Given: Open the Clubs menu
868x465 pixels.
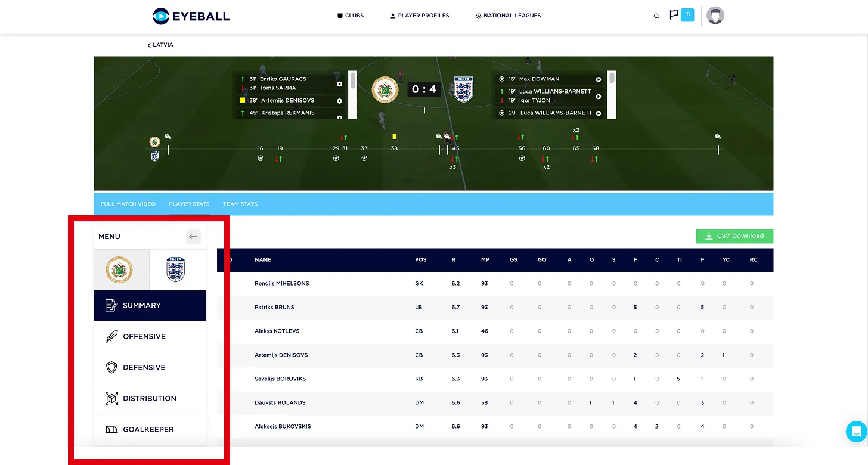Looking at the screenshot, I should [351, 15].
